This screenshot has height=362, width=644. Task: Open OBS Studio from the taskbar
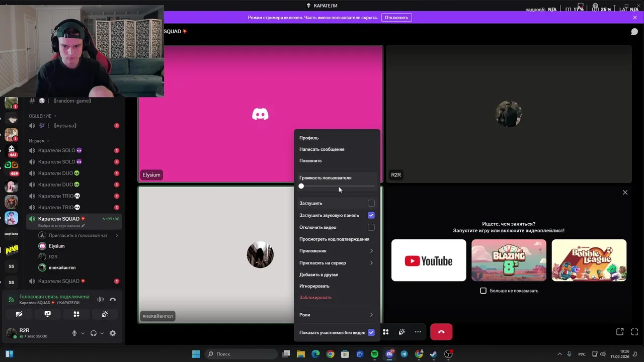pyautogui.click(x=448, y=354)
